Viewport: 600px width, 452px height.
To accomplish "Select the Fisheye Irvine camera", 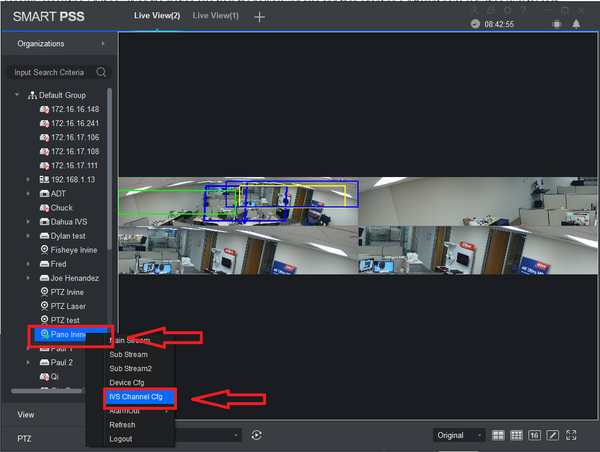I will pyautogui.click(x=68, y=250).
